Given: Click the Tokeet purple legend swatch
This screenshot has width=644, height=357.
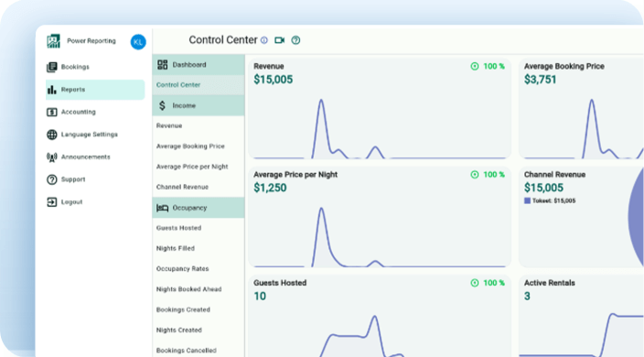Looking at the screenshot, I should (x=527, y=200).
